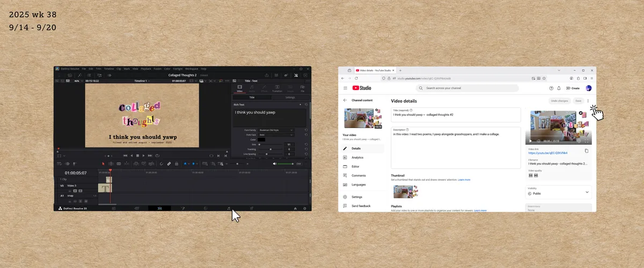
Task: Open the Timeline 1 name dropdown
Action: [141, 81]
